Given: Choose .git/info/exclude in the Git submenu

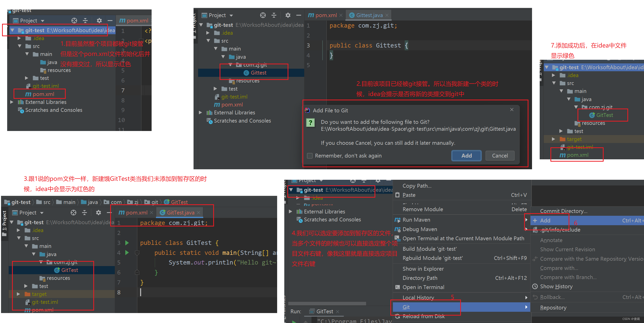Looking at the screenshot, I should pyautogui.click(x=587, y=230).
